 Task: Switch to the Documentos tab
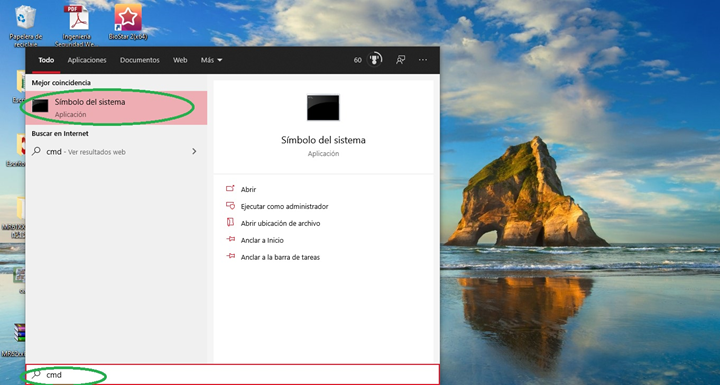tap(140, 60)
